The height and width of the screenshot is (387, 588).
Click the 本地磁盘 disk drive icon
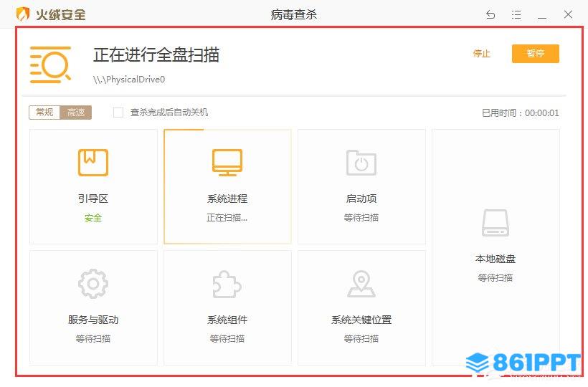pos(495,223)
